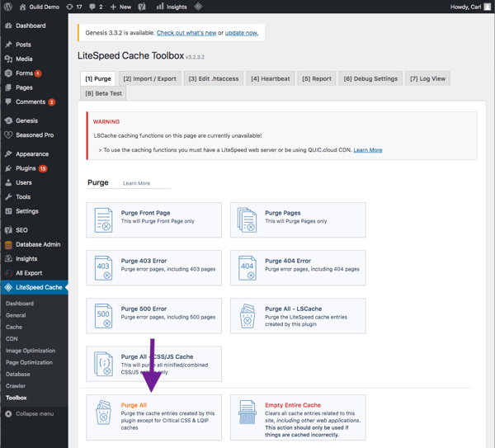The height and width of the screenshot is (448, 495).
Task: Click the Purge Front Page document icon
Action: coord(104,220)
